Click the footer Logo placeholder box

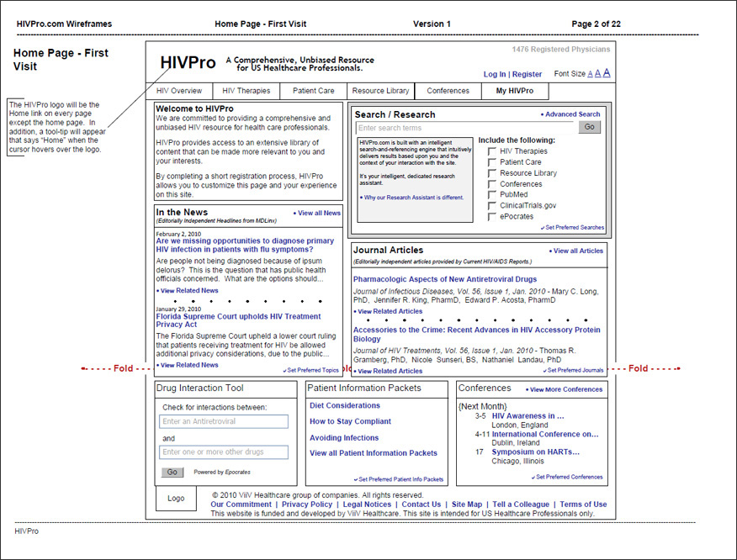176,499
